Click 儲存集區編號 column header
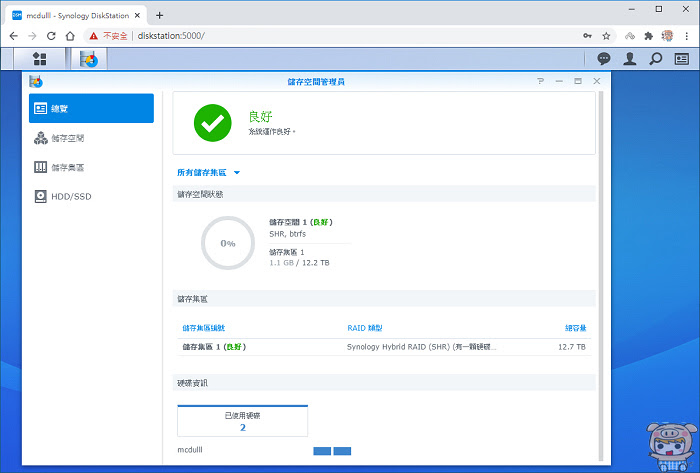 click(x=204, y=328)
